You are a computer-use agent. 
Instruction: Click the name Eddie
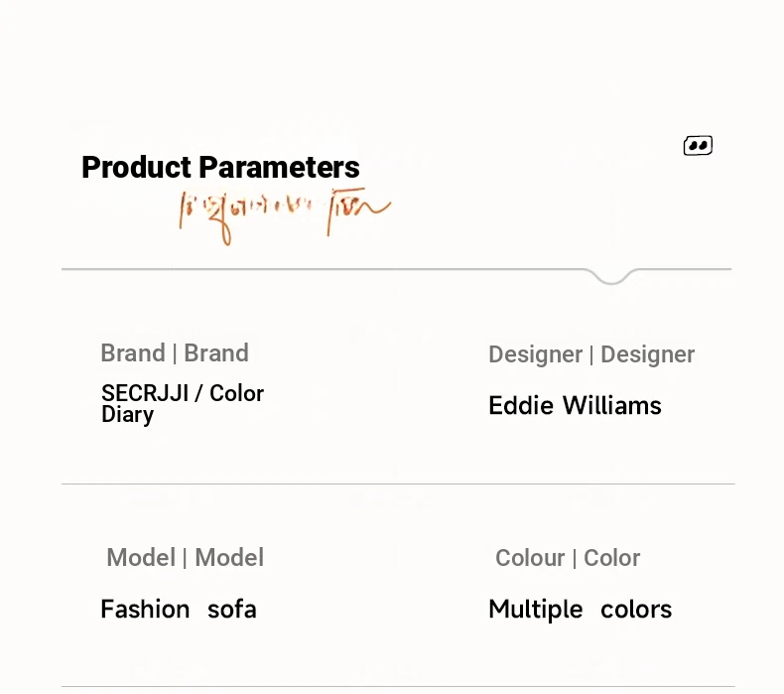coord(521,405)
